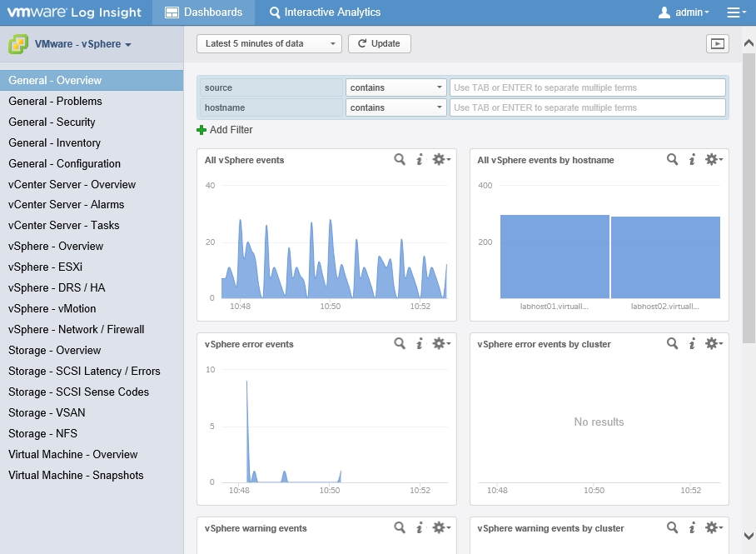The height and width of the screenshot is (554, 756).
Task: Open the hamburger menu in header
Action: pos(736,12)
